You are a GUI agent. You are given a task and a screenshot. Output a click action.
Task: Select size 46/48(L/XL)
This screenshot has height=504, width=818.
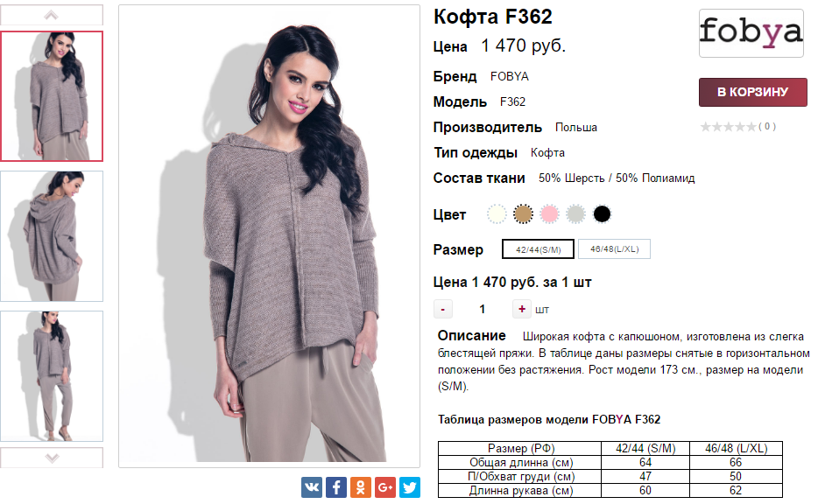[x=614, y=249]
